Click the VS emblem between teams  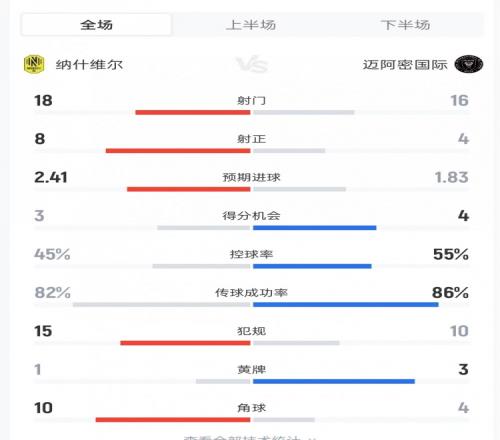click(x=252, y=64)
